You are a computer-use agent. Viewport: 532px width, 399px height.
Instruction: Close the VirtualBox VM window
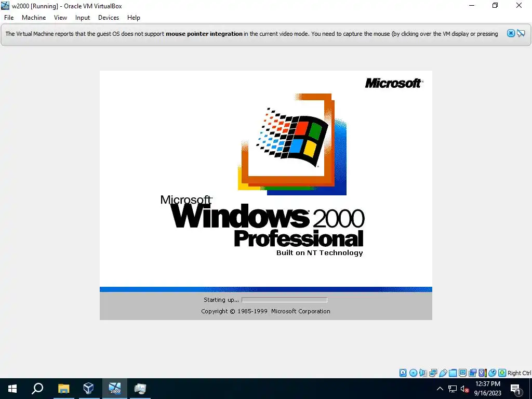pos(519,5)
